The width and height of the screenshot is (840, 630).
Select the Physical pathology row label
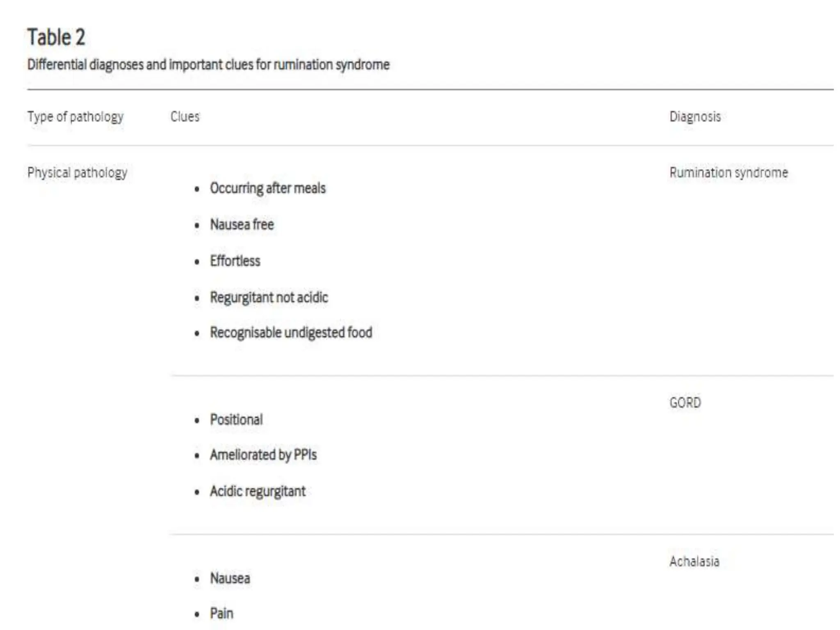tap(77, 173)
